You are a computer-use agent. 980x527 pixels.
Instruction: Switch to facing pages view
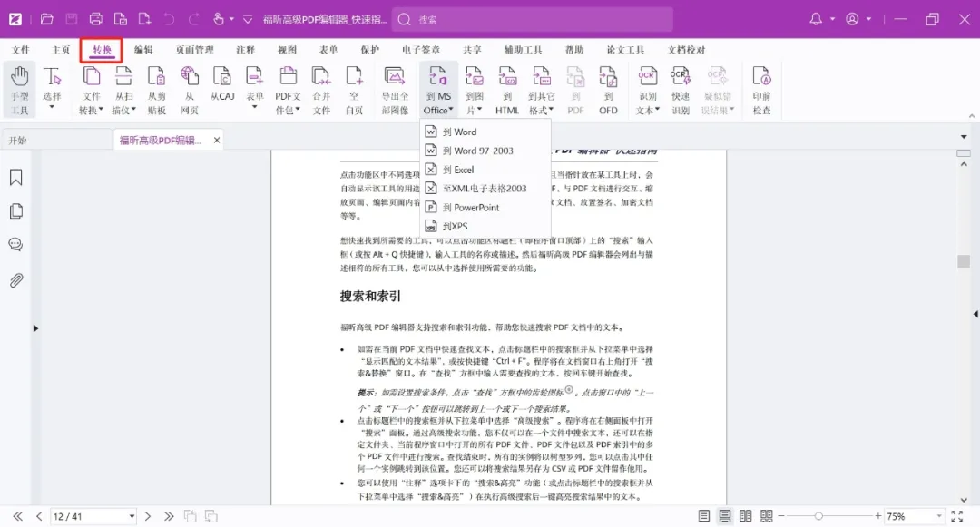coord(746,516)
